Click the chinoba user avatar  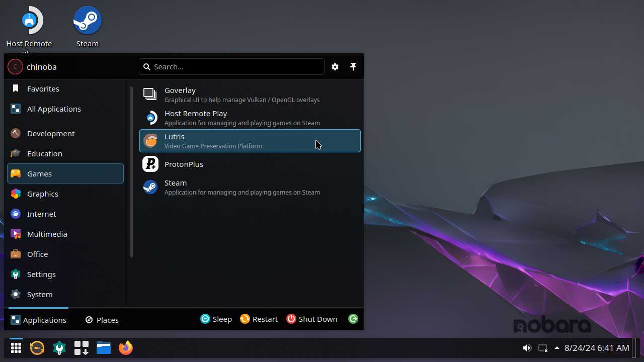(x=15, y=66)
